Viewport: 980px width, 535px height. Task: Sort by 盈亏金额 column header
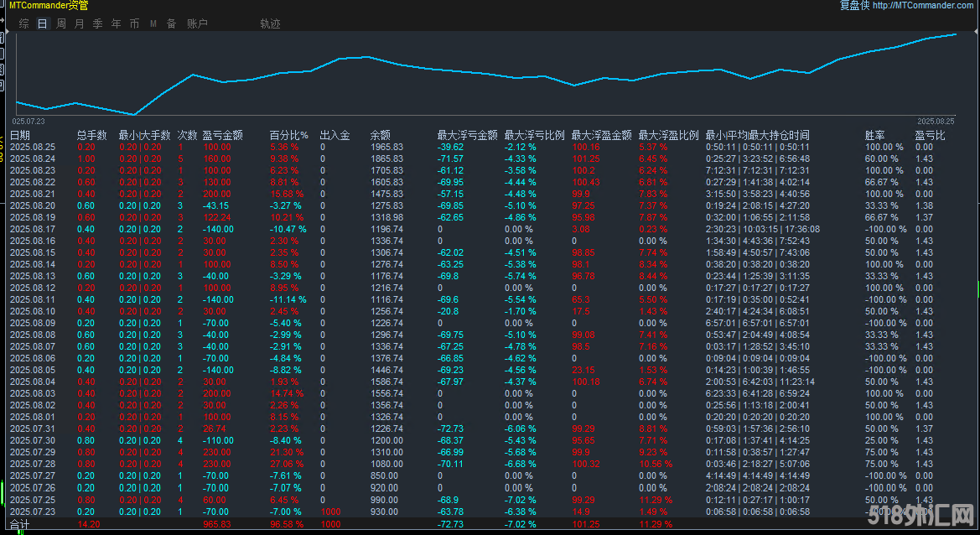[223, 135]
